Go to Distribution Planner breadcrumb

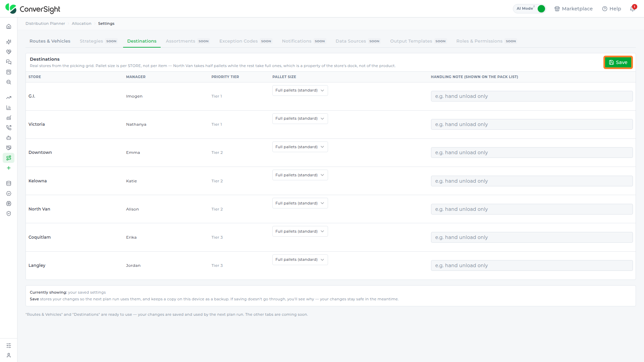[45, 23]
